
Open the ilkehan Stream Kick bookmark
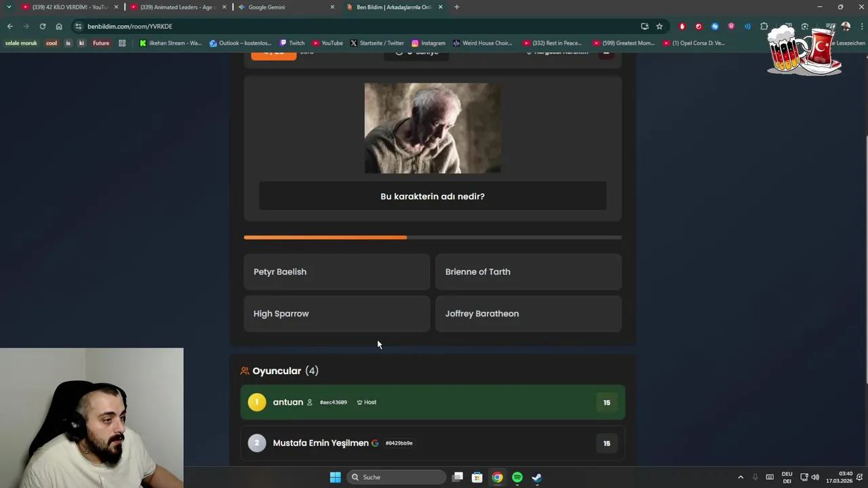point(170,43)
